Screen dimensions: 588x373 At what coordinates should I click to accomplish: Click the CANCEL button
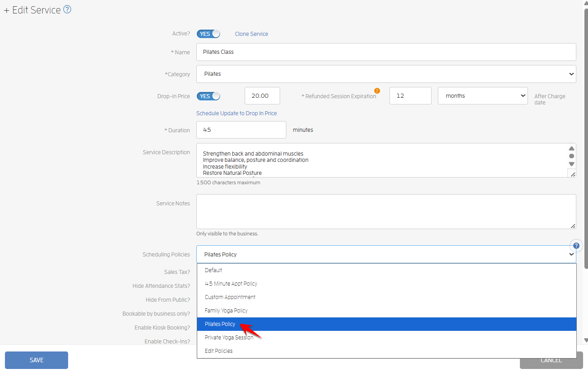[551, 360]
